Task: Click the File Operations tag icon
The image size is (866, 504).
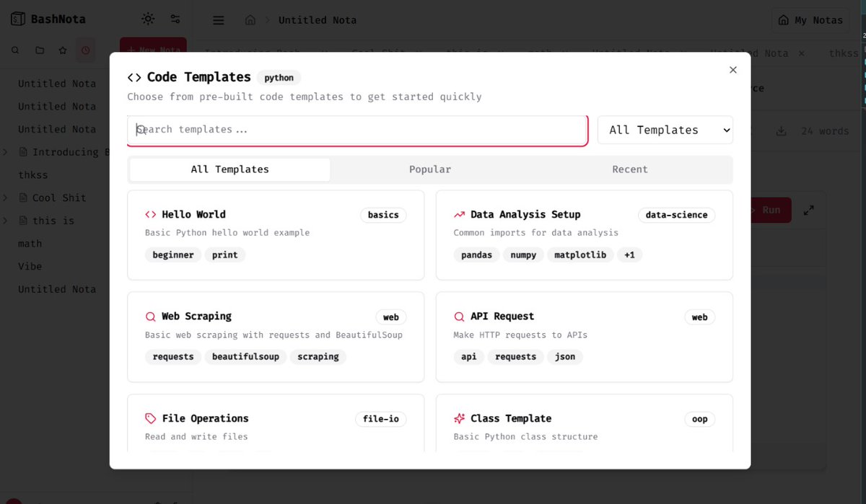Action: pos(151,418)
